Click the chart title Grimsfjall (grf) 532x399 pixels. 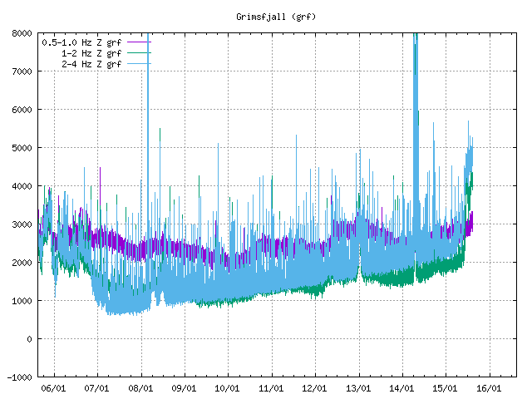276,17
